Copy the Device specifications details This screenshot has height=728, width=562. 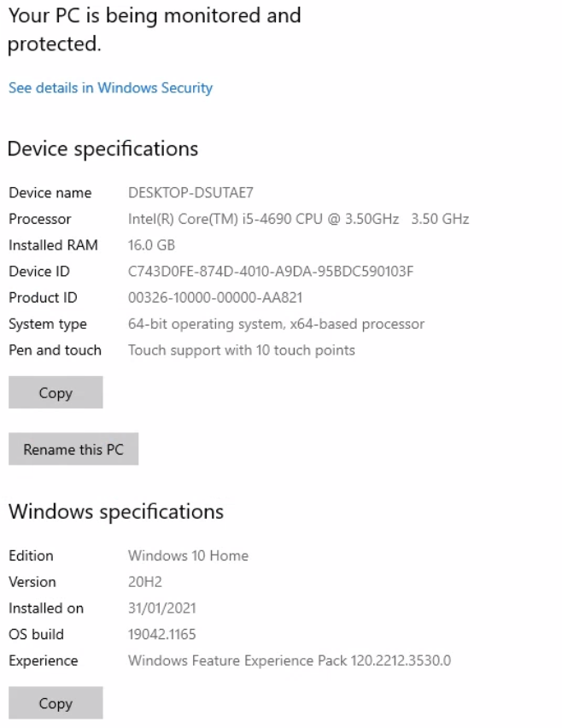56,392
